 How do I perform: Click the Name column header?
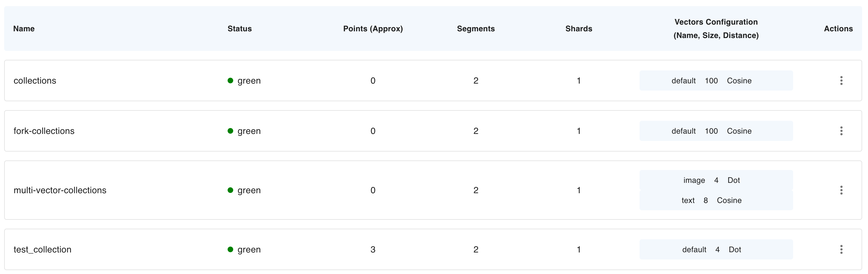pos(24,29)
